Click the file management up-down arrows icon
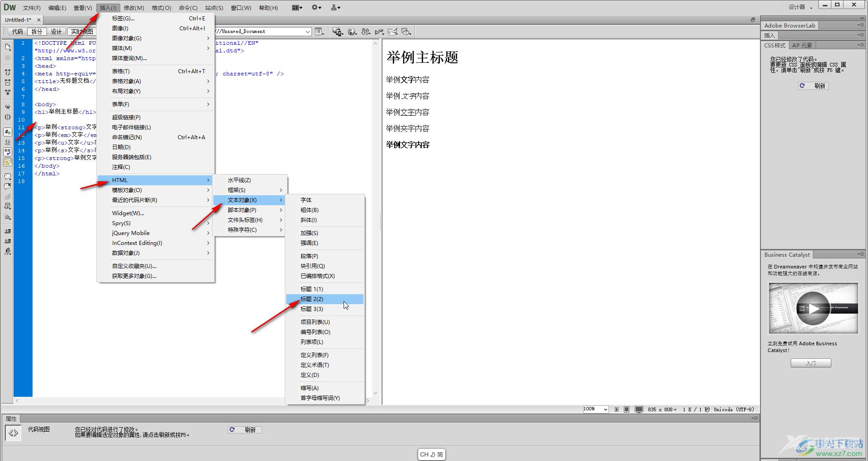 point(366,32)
